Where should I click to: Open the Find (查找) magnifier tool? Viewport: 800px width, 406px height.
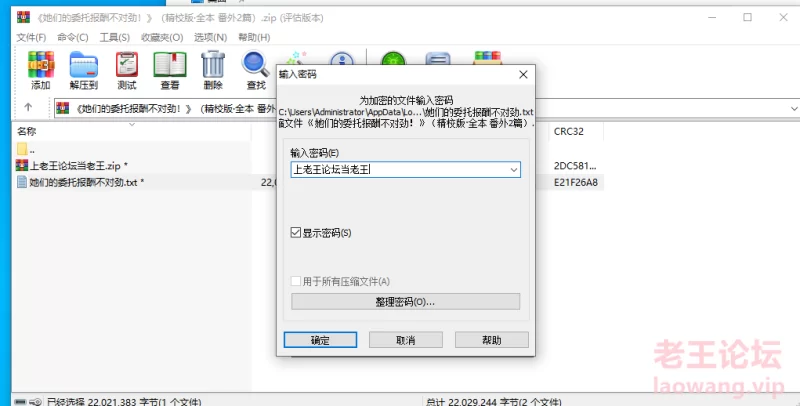(x=256, y=70)
